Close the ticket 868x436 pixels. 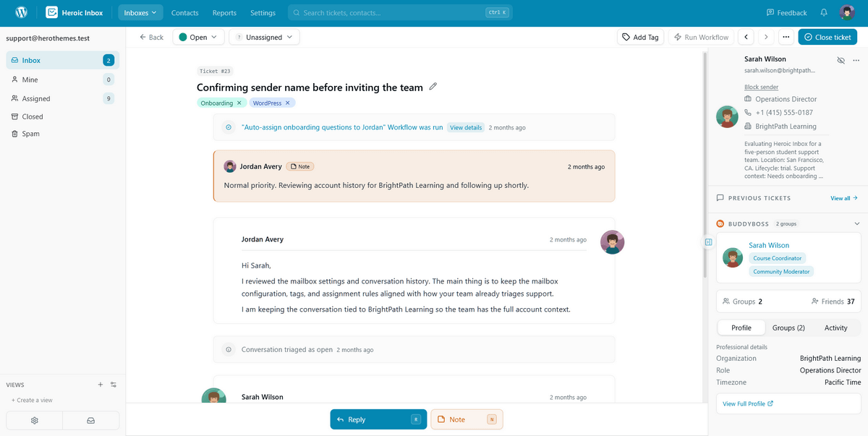click(x=827, y=37)
